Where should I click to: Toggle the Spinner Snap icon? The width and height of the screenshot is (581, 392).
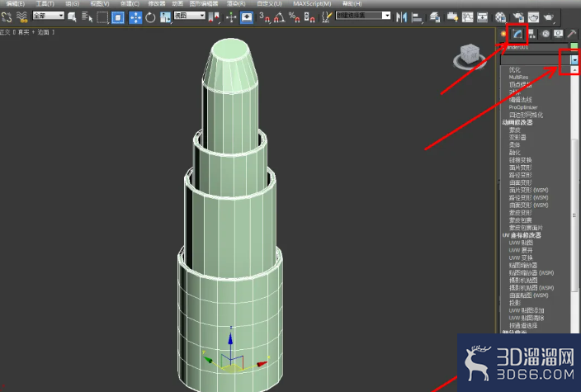click(x=309, y=17)
